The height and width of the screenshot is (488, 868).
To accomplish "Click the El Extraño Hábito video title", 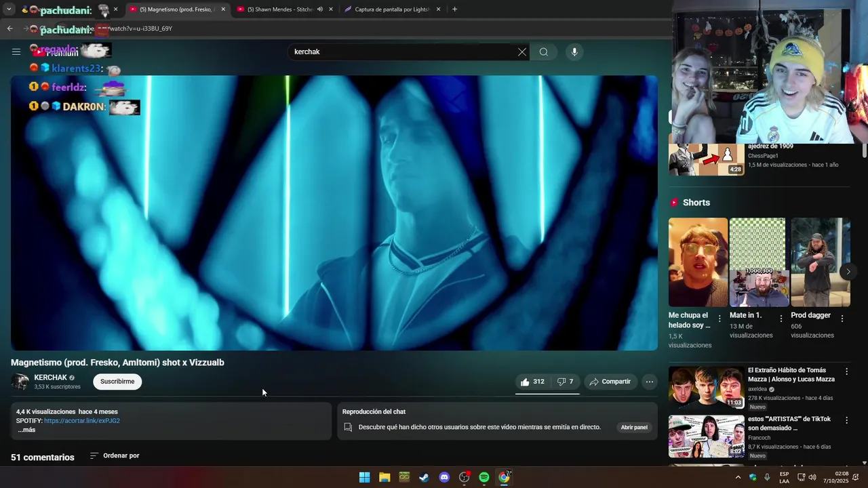I will click(791, 375).
